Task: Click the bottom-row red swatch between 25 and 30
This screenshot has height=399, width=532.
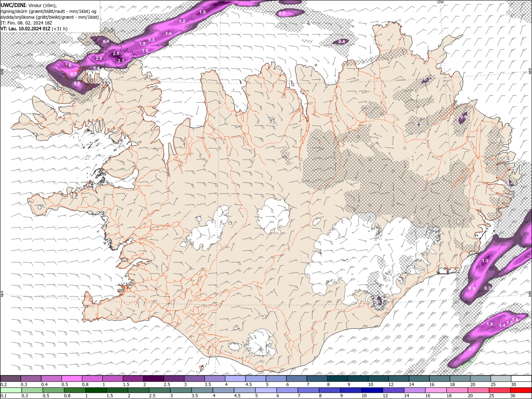Action: point(499,390)
